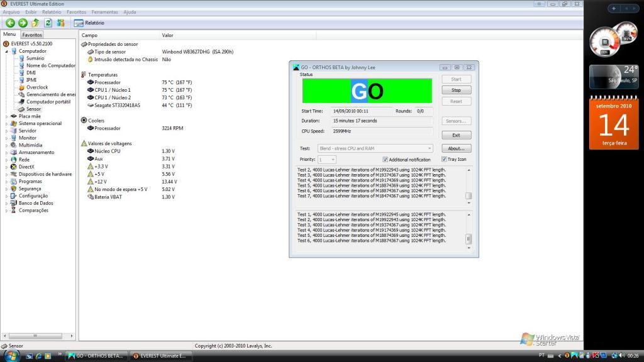Click the Programas icon in tree
The image size is (644, 362).
14,182
